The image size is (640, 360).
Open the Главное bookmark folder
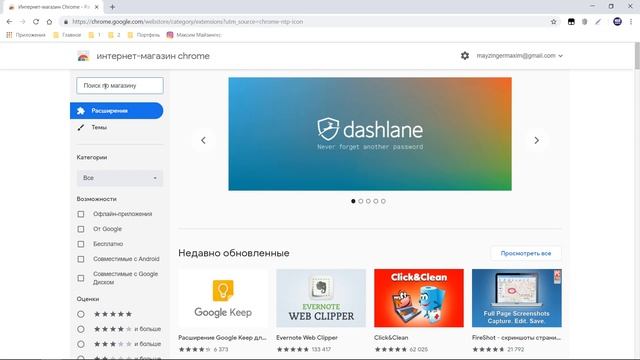(x=67, y=35)
